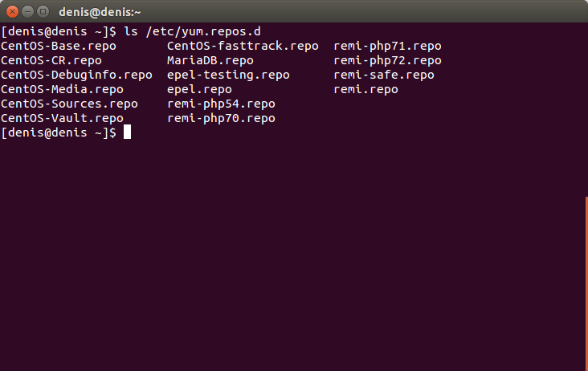Click the remi-safe.repo entry

[x=384, y=75]
